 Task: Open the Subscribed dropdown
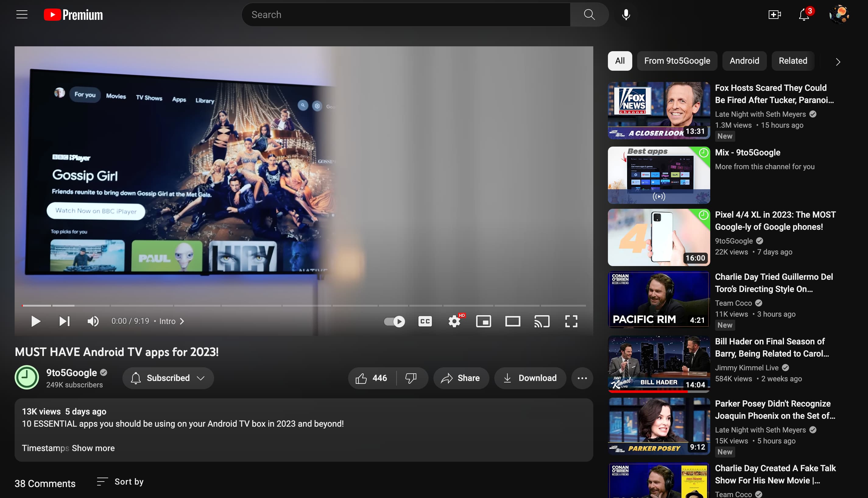pos(168,378)
